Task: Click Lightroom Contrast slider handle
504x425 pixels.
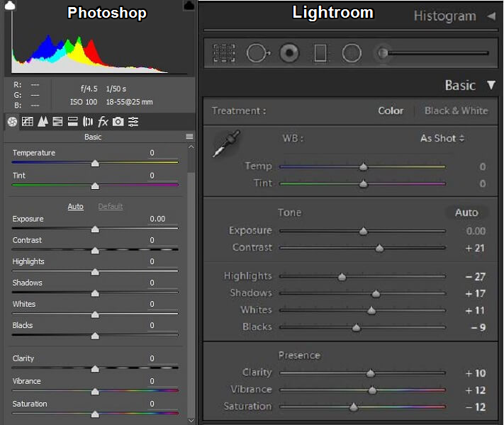Action: (380, 248)
